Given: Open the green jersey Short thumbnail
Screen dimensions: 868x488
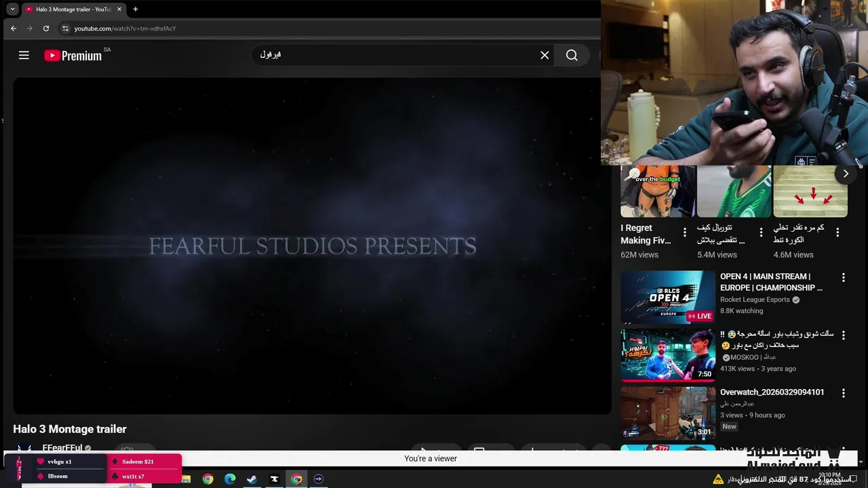Looking at the screenshot, I should click(734, 191).
